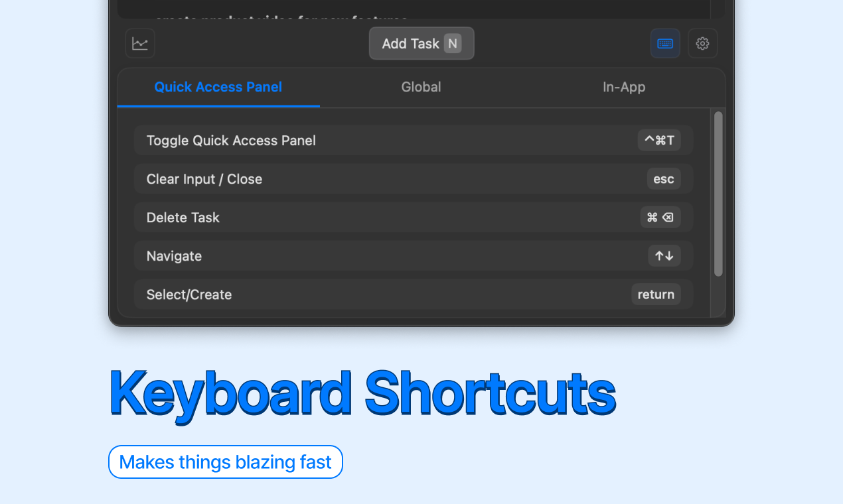Click the command-delete key badge
The height and width of the screenshot is (504, 843).
(x=660, y=218)
